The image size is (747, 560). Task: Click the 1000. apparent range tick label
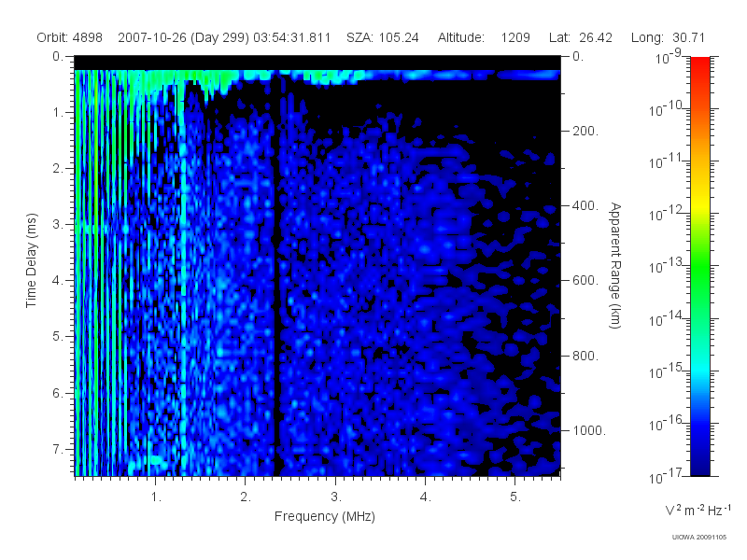pyautogui.click(x=589, y=430)
